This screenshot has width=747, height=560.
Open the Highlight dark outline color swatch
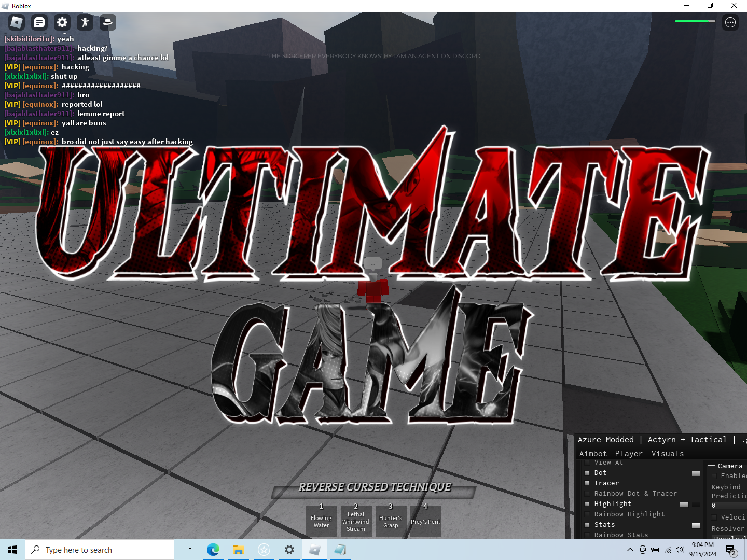696,505
